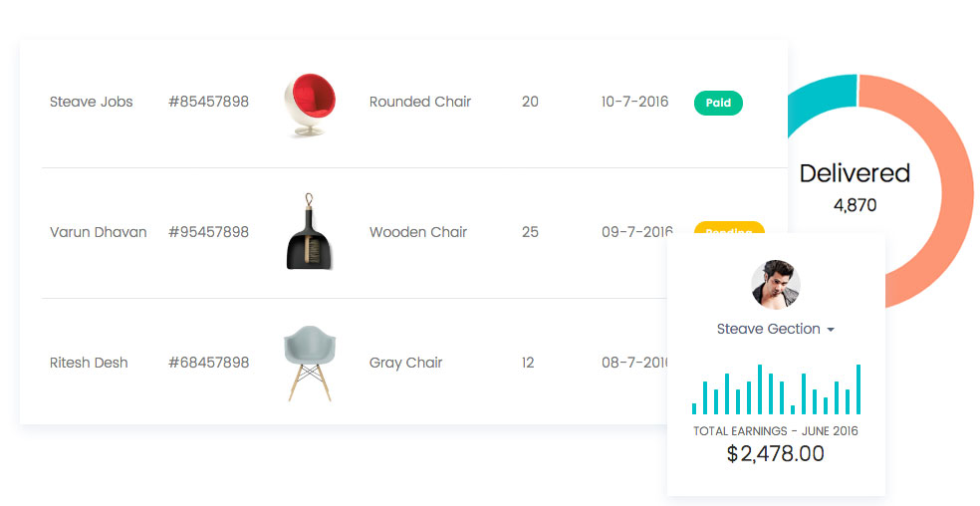Click the Gray Chair product name
The image size is (980, 506).
click(405, 363)
